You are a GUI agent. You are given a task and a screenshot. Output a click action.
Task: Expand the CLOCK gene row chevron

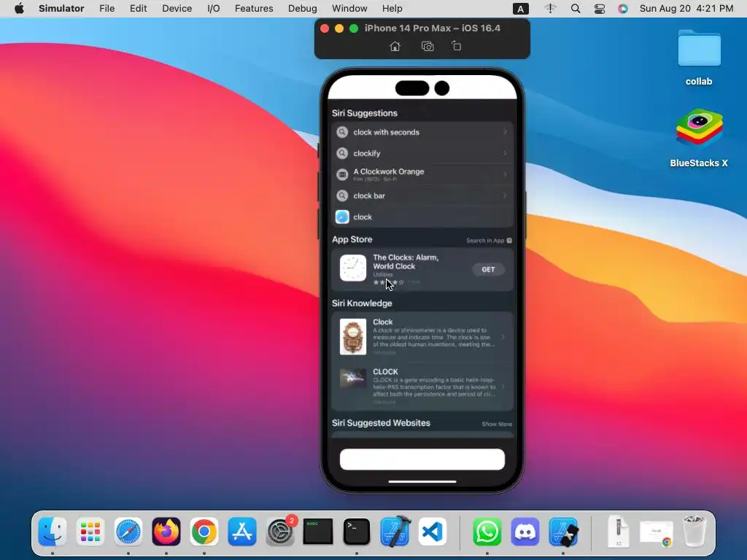(x=503, y=386)
